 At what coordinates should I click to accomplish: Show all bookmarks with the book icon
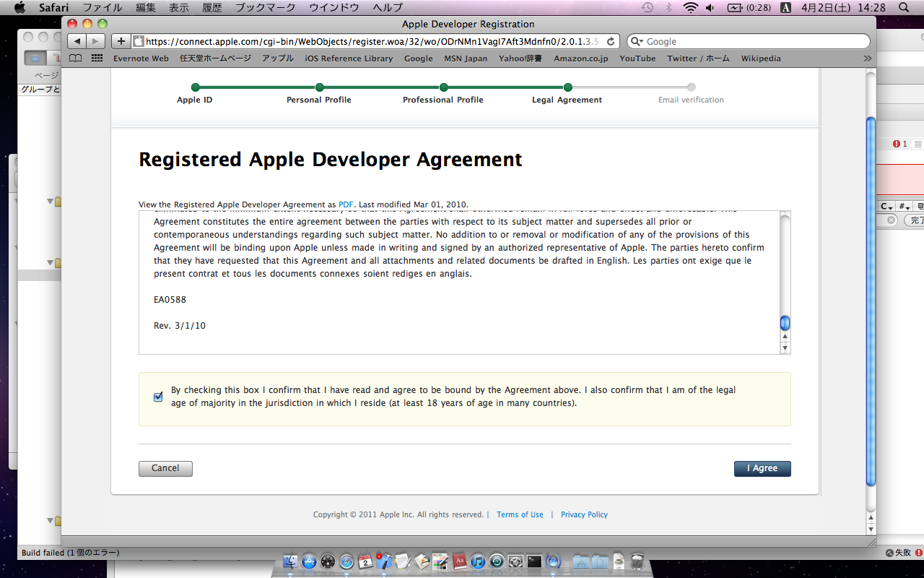pyautogui.click(x=75, y=59)
